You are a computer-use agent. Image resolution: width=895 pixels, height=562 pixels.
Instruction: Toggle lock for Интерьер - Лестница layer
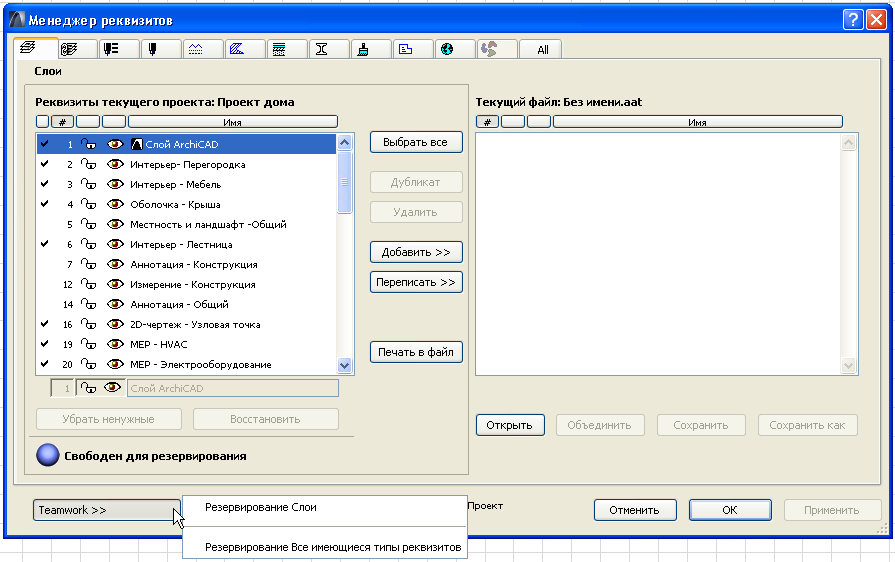click(x=88, y=244)
